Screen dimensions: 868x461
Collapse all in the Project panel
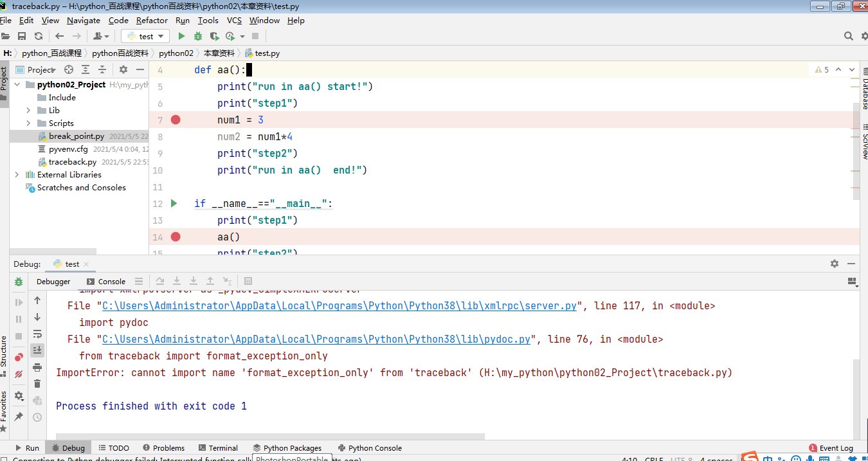(102, 69)
